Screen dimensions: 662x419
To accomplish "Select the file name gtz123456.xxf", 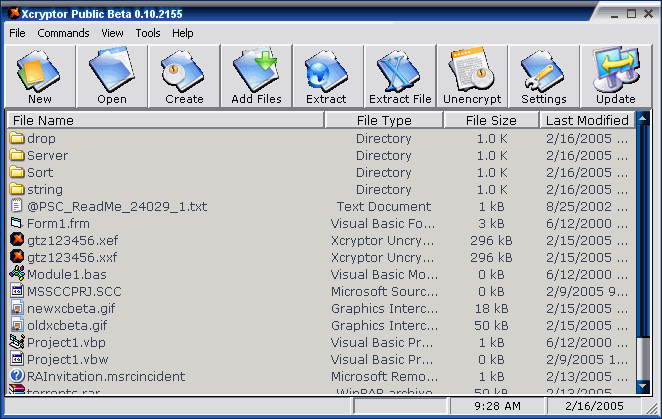I will pyautogui.click(x=72, y=257).
